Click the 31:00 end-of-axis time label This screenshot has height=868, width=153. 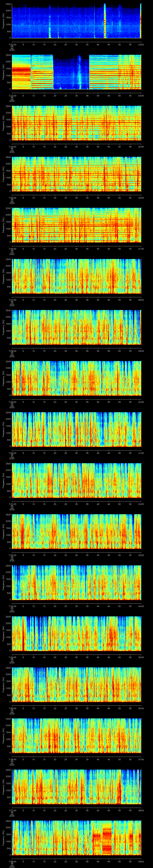[141, 453]
